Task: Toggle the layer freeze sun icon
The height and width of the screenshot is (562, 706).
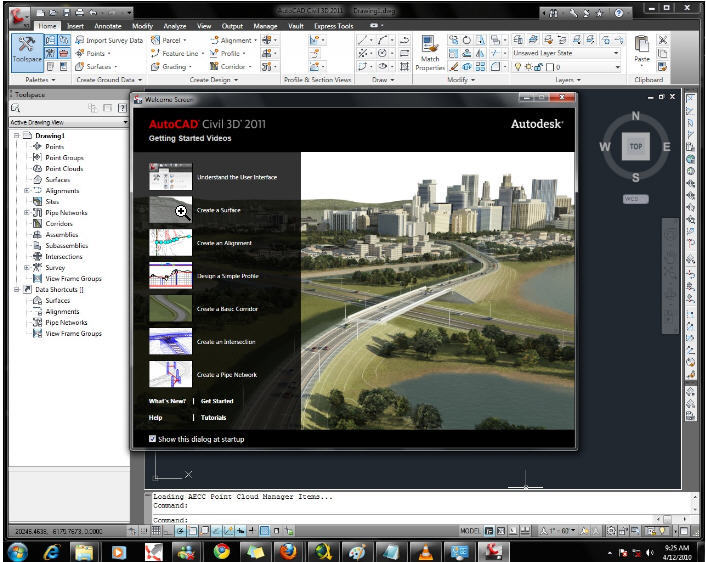Action: [528, 67]
